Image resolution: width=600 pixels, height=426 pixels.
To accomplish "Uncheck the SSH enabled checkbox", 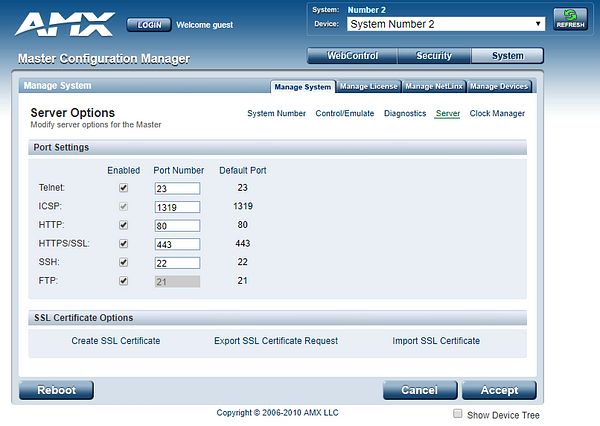I will click(123, 262).
